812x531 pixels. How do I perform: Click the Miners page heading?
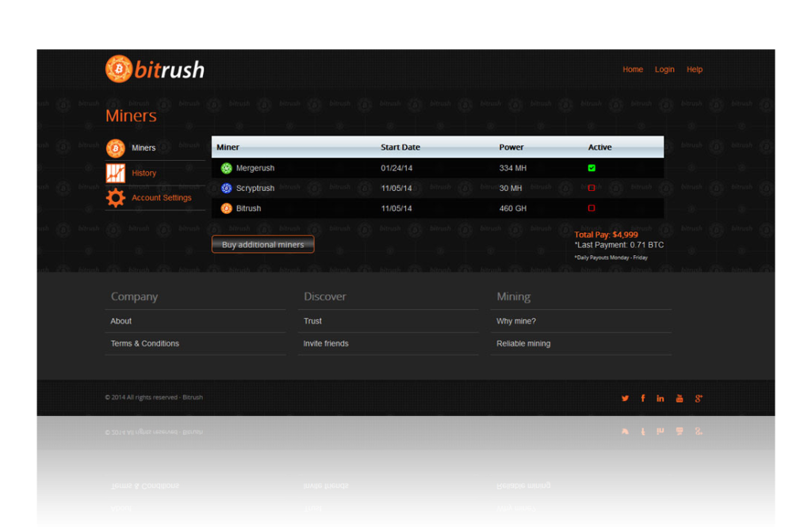pos(131,116)
